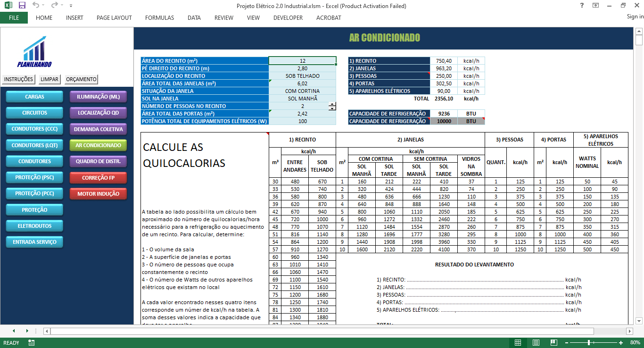This screenshot has height=348, width=644.
Task: Select the equipment power cell value 100
Action: 302,121
